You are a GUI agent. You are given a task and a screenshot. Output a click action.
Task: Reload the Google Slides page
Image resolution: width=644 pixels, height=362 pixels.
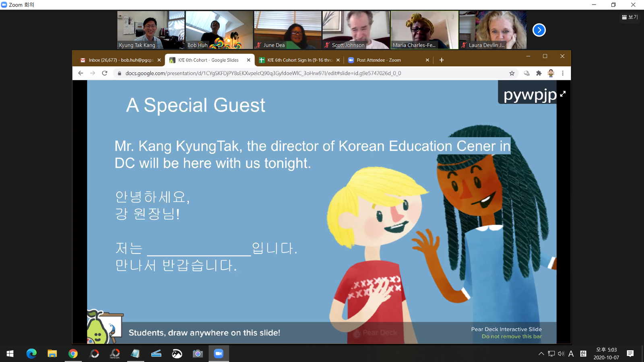click(x=105, y=73)
